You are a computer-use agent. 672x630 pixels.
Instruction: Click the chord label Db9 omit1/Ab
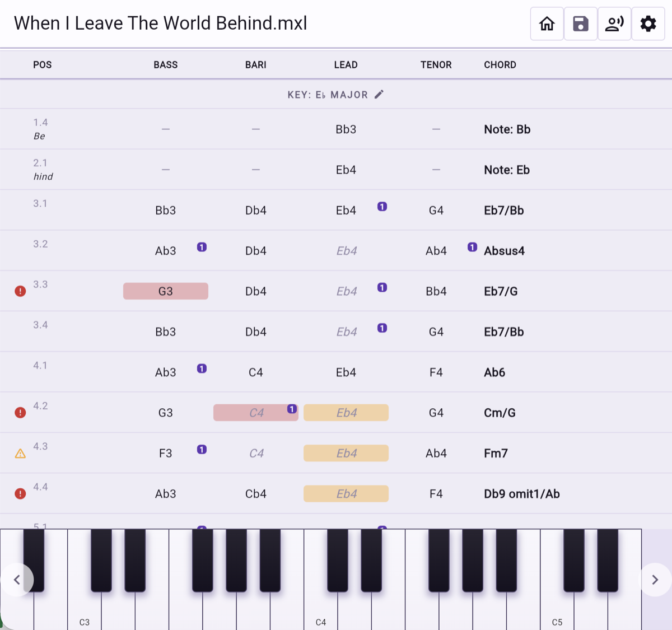click(x=522, y=494)
